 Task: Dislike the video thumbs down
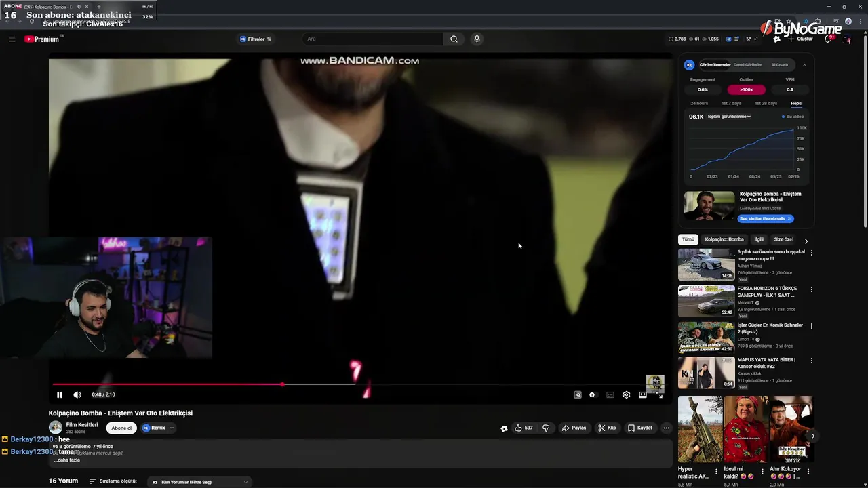coord(546,428)
